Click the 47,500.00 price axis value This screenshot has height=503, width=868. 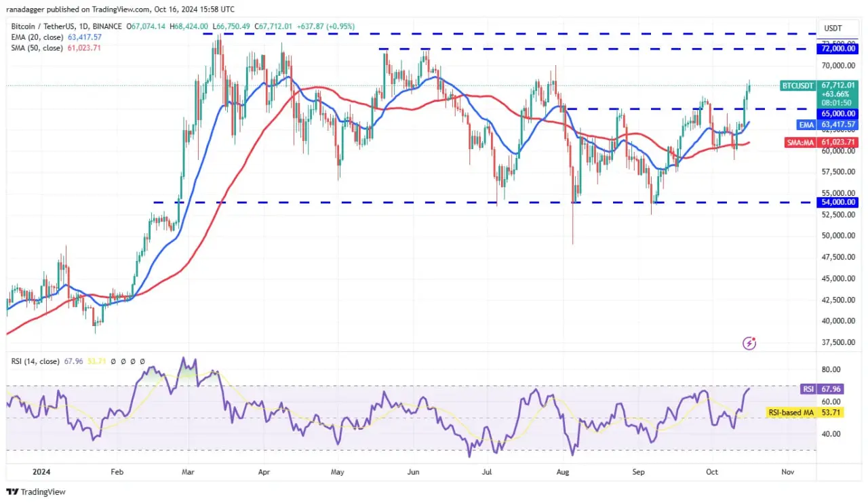click(838, 258)
